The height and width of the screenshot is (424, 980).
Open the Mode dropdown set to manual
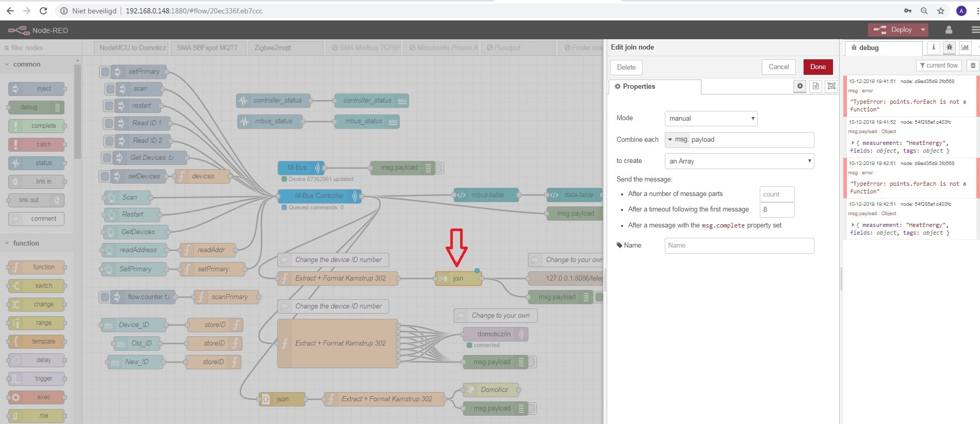pyautogui.click(x=710, y=119)
